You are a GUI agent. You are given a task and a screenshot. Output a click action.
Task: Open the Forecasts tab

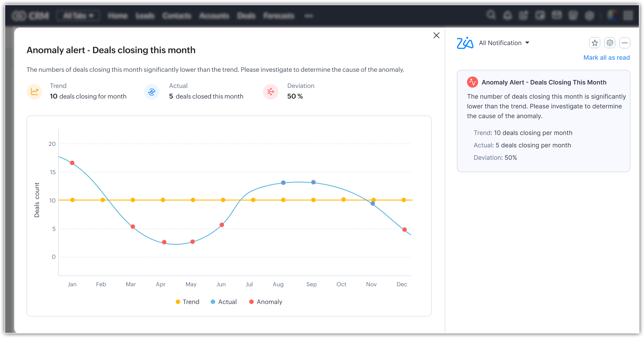(278, 16)
